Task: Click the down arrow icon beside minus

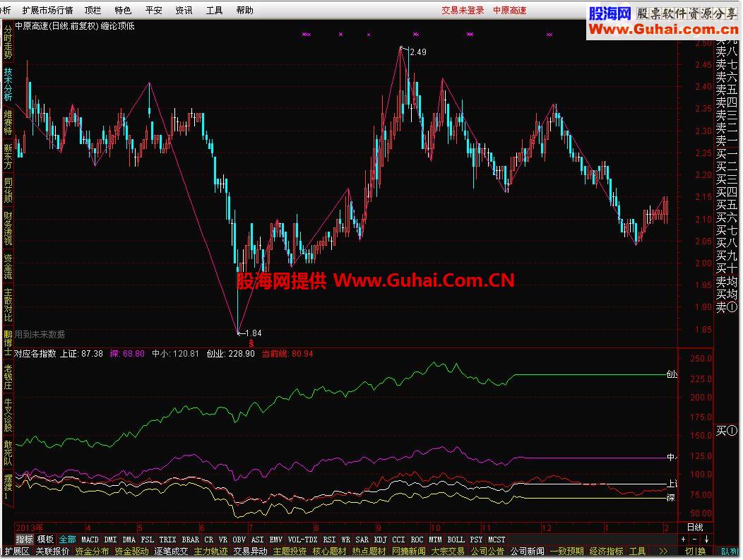Action: (706, 539)
